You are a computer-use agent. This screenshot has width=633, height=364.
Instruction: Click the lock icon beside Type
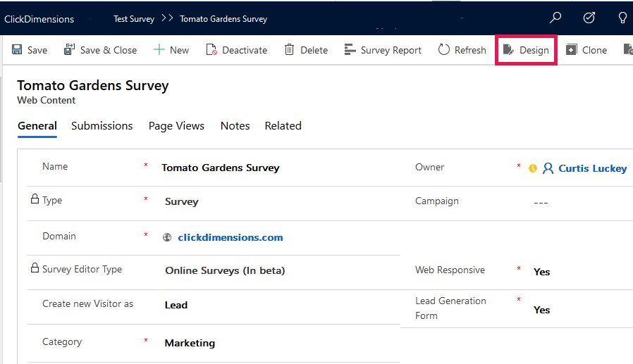click(x=35, y=199)
